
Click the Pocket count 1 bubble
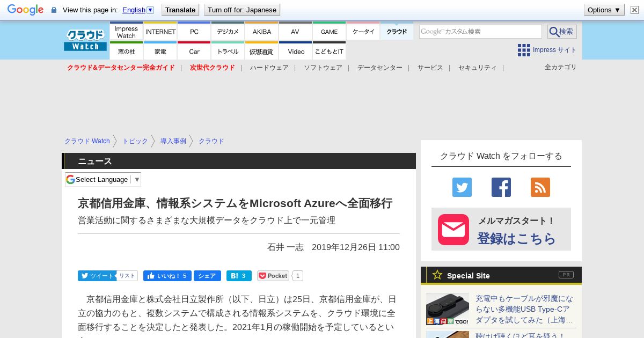click(298, 276)
